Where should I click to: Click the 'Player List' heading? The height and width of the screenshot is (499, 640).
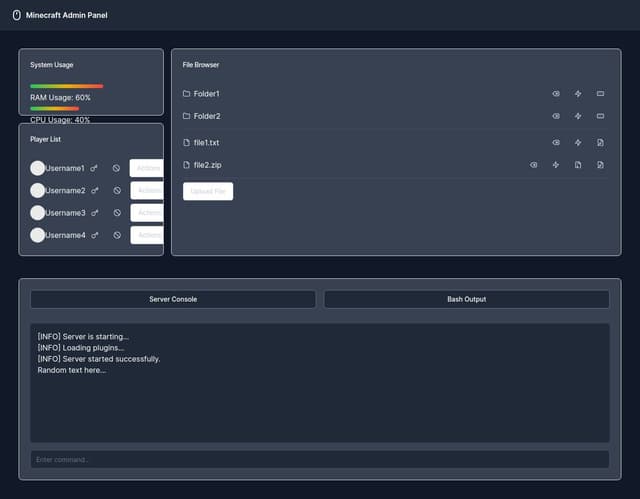[x=45, y=140]
